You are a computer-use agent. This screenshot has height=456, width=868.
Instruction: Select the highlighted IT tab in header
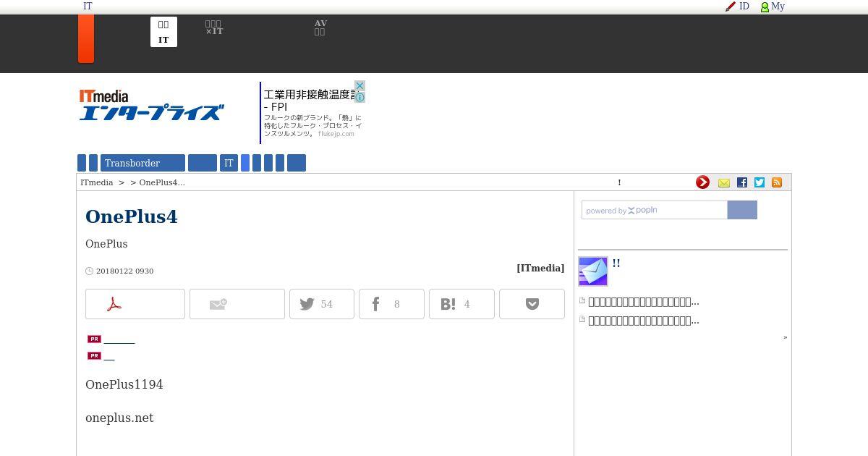pos(163,32)
